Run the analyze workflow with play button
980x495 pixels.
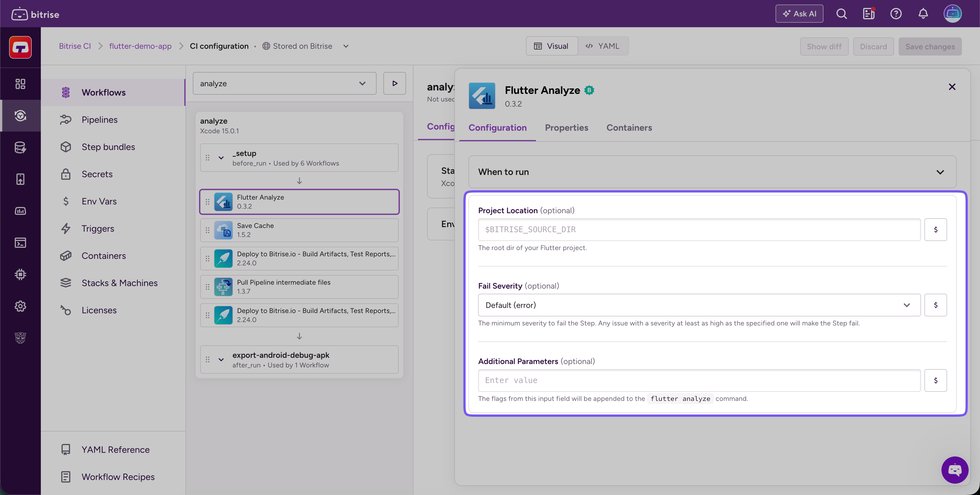tap(394, 83)
